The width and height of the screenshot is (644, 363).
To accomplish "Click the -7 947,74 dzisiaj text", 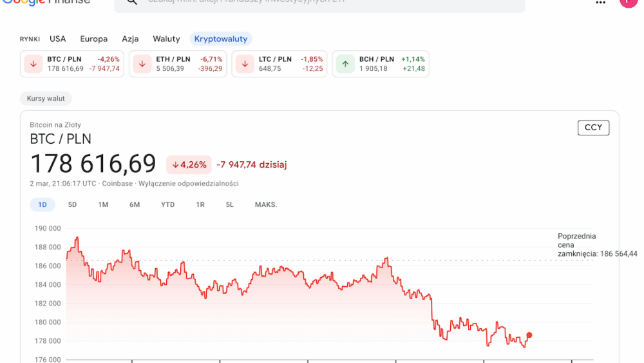I will tap(252, 165).
